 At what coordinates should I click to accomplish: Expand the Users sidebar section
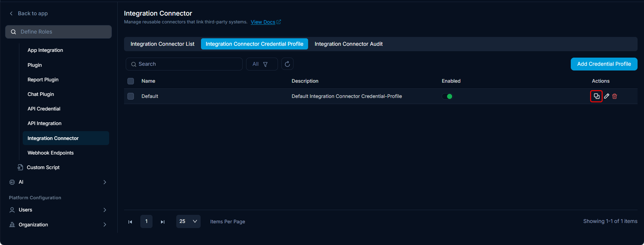pos(105,210)
